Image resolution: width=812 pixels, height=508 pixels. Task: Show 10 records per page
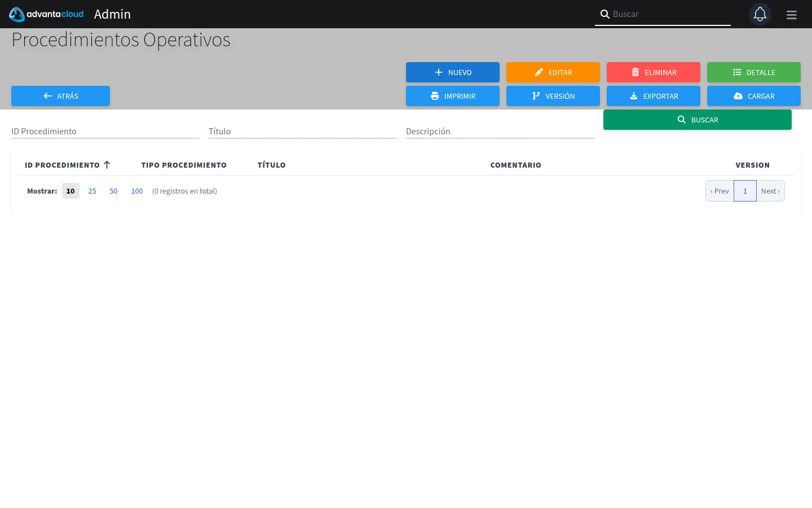(x=70, y=191)
